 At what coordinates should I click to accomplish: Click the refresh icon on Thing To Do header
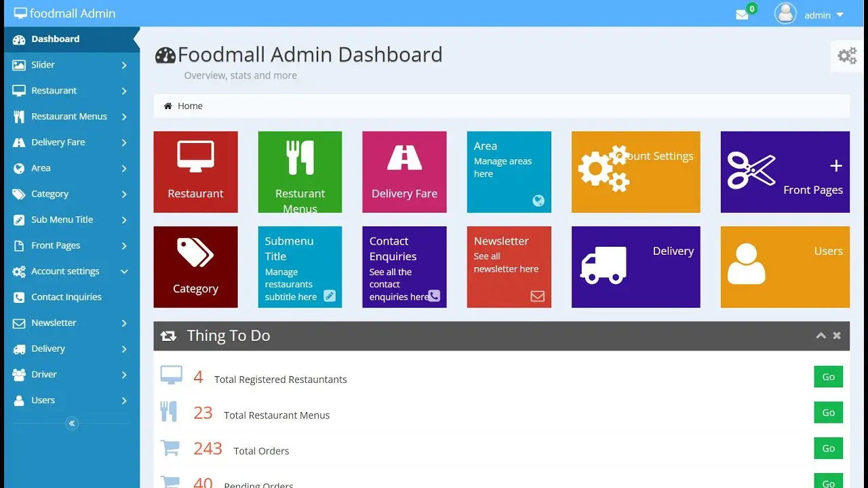click(x=168, y=336)
